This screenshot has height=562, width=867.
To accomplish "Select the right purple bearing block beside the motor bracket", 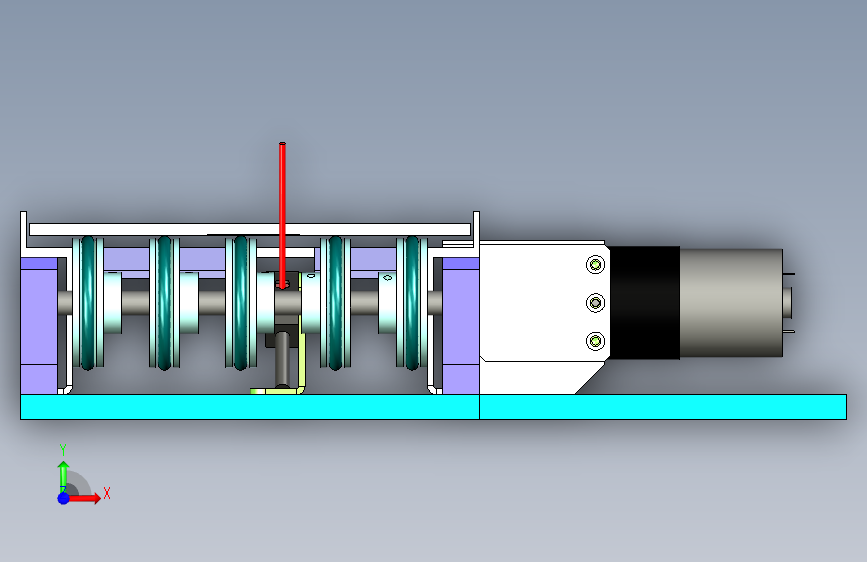I will click(x=461, y=326).
